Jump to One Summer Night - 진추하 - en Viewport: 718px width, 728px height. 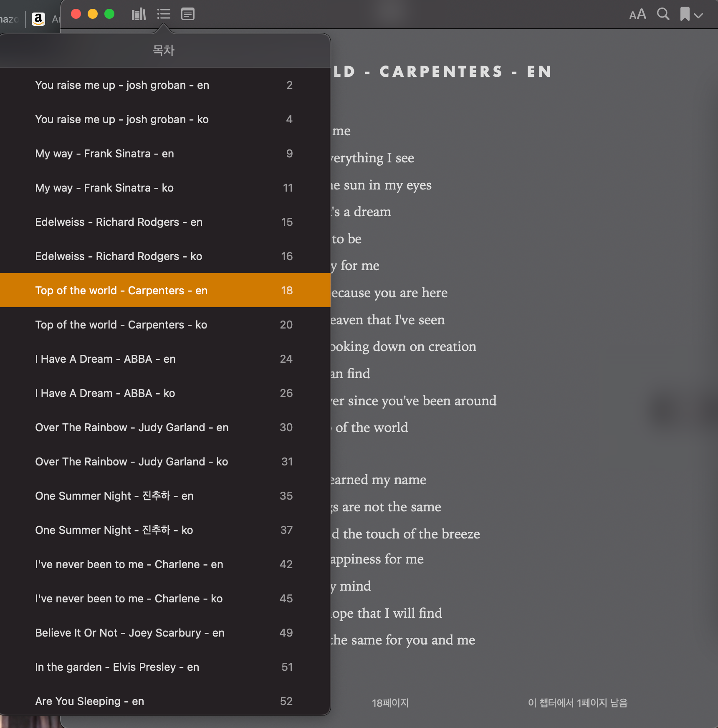165,496
